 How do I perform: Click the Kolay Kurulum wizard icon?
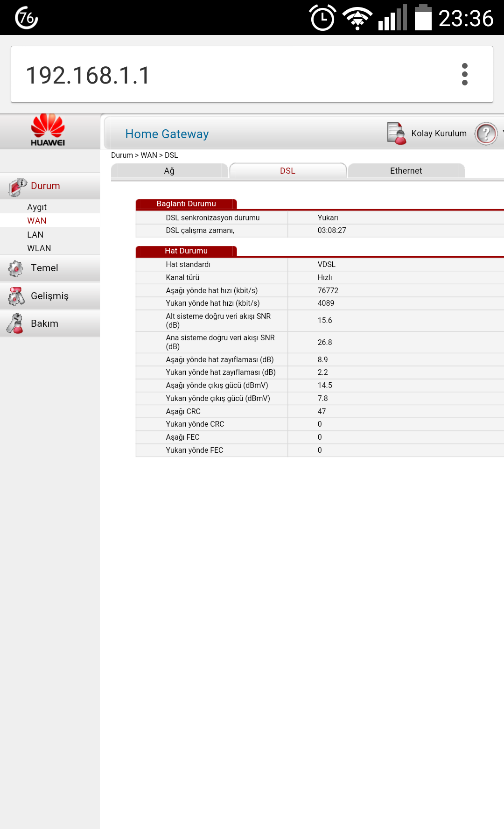[397, 133]
